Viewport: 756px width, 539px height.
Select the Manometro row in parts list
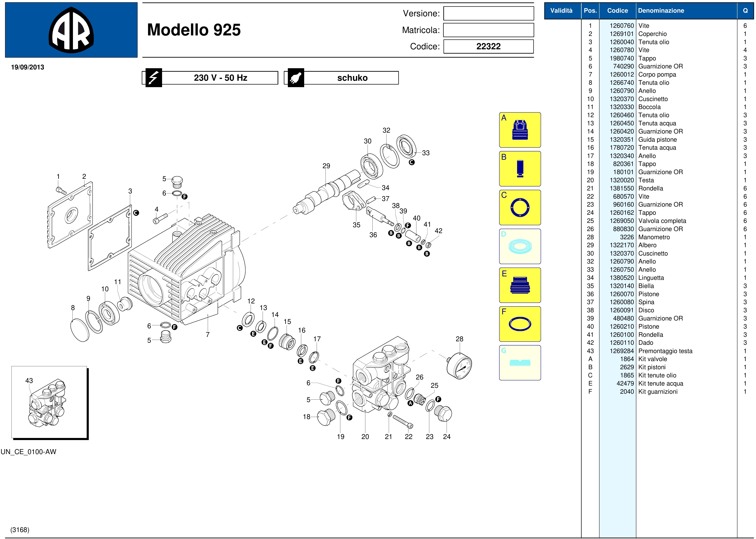tap(654, 237)
